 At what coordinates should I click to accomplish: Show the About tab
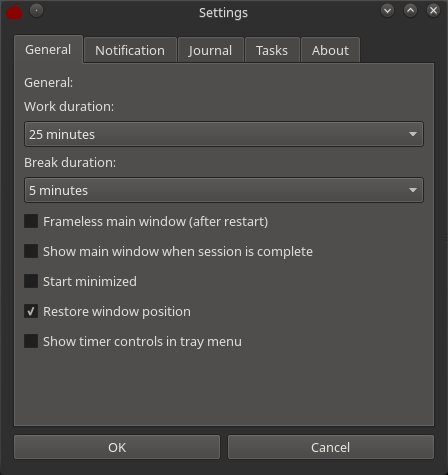[x=330, y=50]
